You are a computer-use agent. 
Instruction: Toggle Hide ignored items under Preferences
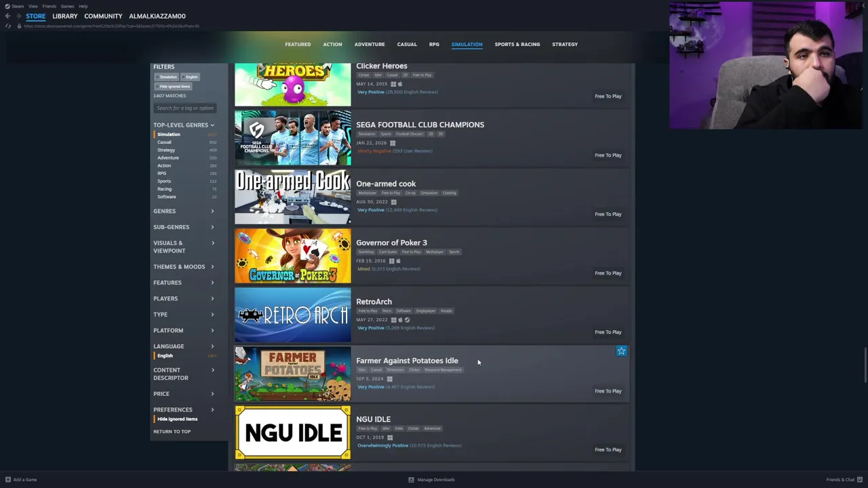[x=176, y=419]
